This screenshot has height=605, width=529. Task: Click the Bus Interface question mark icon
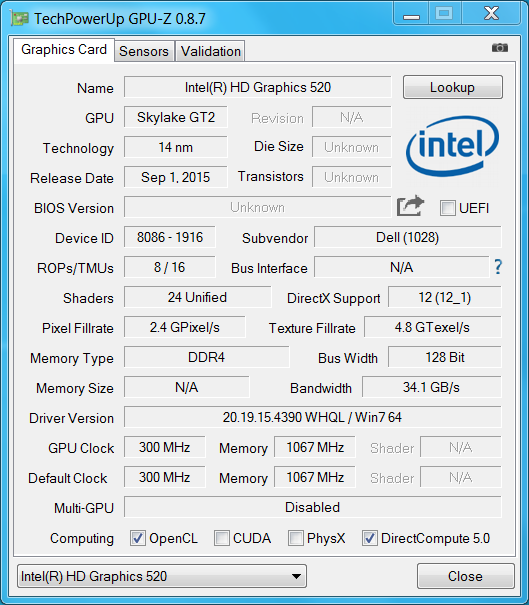pos(498,267)
